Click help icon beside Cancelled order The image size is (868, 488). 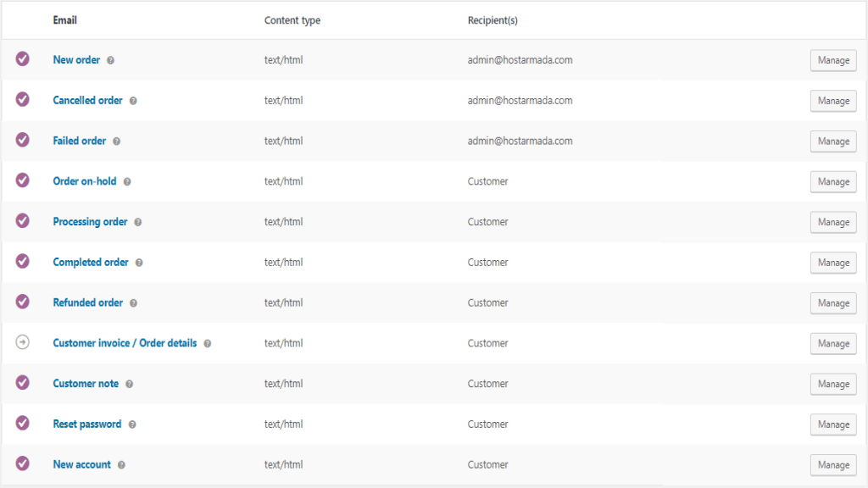(133, 101)
